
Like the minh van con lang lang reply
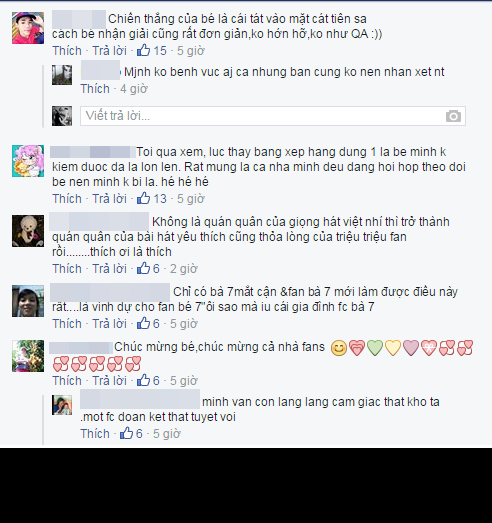click(95, 434)
